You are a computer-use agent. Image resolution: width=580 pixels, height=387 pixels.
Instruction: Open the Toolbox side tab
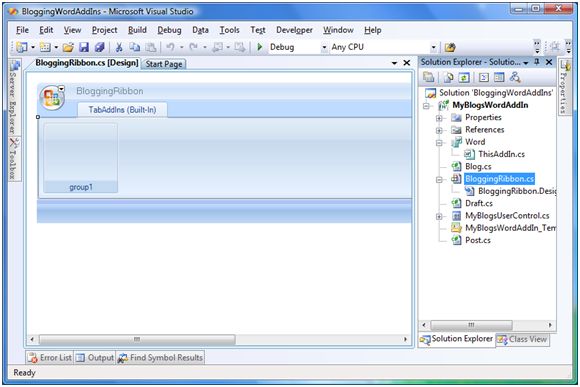point(14,159)
